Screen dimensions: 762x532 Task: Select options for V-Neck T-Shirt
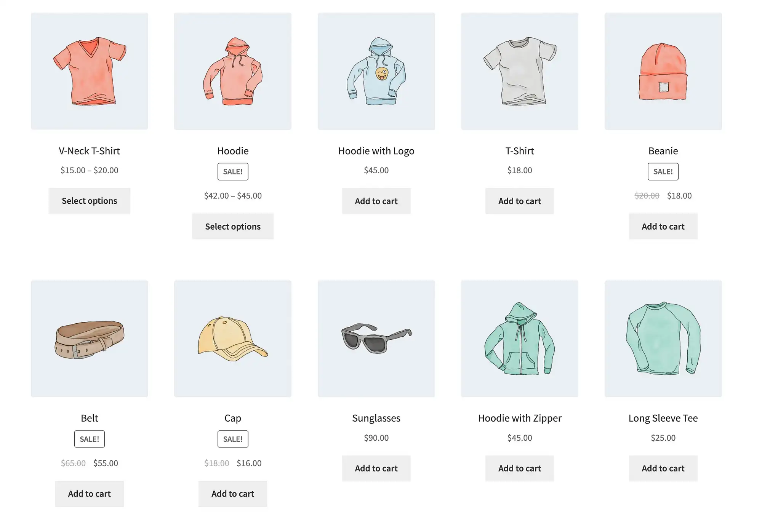(x=89, y=200)
